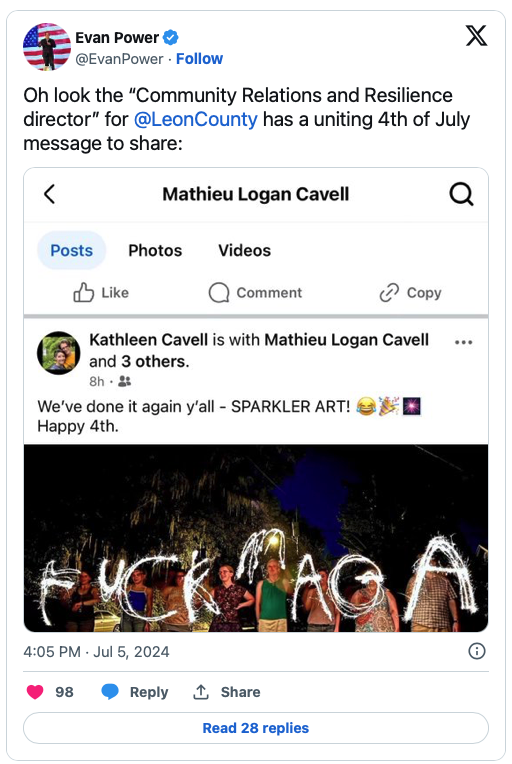Follow the Evan Power account
Viewport: 512px width, 764px height.
pyautogui.click(x=199, y=59)
